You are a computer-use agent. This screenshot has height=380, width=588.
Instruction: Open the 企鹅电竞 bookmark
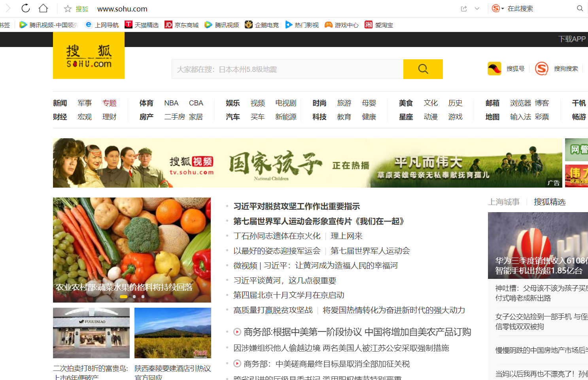(261, 25)
